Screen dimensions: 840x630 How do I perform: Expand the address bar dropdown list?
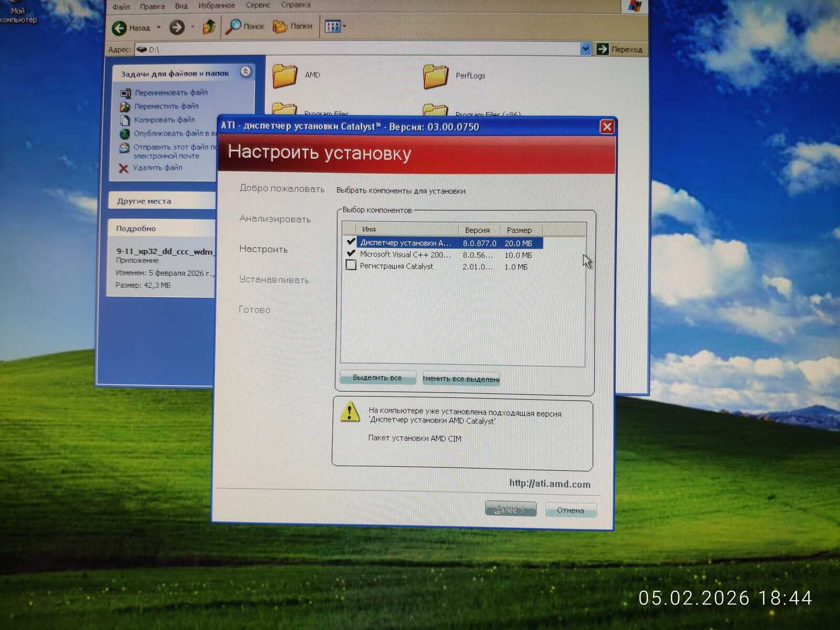585,49
